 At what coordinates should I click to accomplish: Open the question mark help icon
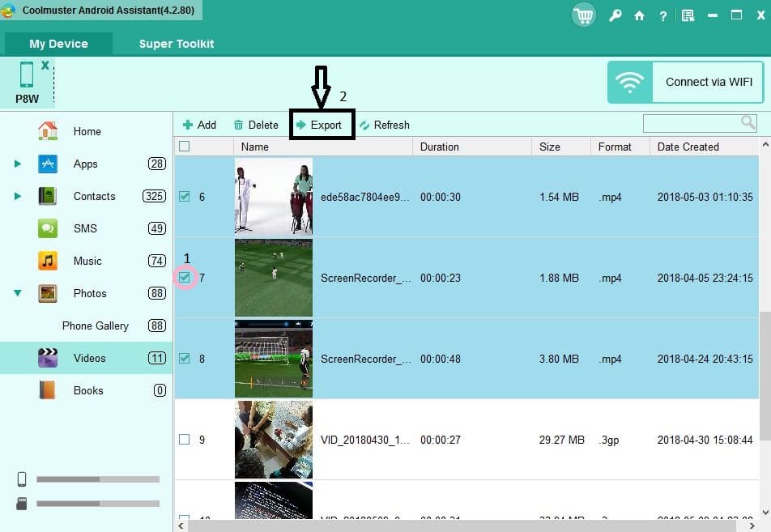[663, 15]
